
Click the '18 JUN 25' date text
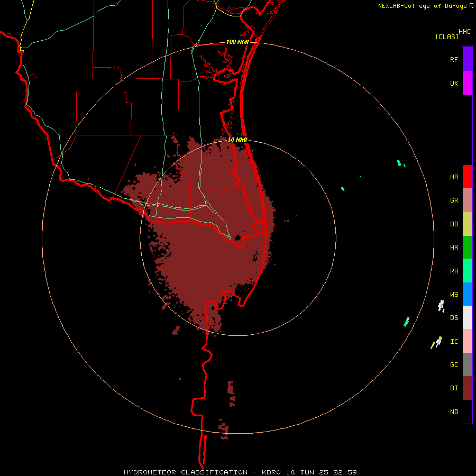point(307,472)
